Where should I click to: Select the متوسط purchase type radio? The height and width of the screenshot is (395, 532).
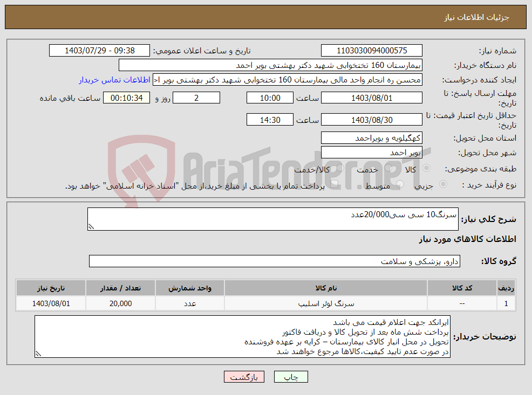point(400,184)
